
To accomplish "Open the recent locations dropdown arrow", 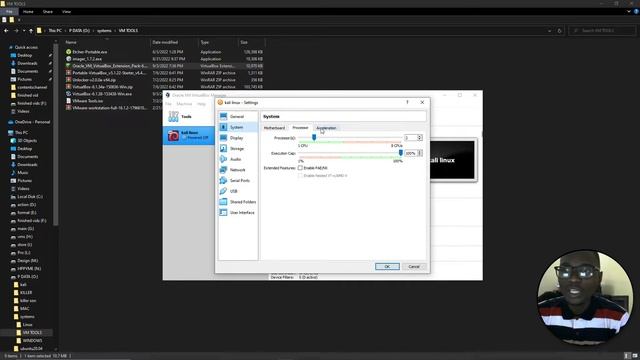I will point(24,31).
